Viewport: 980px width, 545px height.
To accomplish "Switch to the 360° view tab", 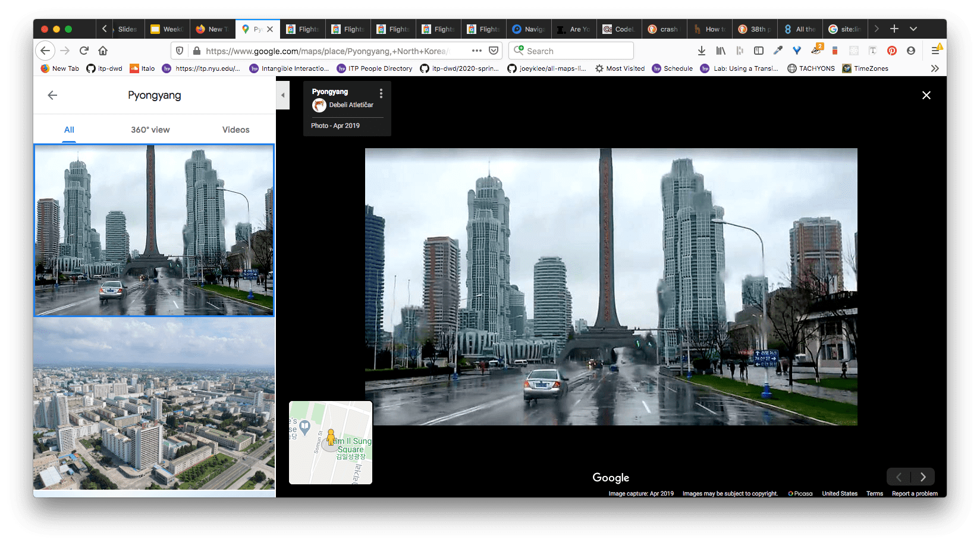I will click(150, 130).
